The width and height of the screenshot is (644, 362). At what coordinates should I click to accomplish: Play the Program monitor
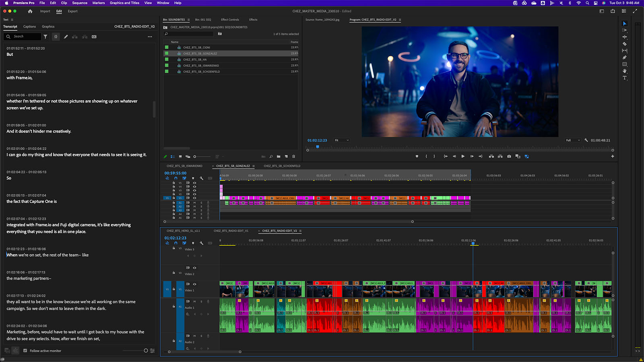point(463,156)
